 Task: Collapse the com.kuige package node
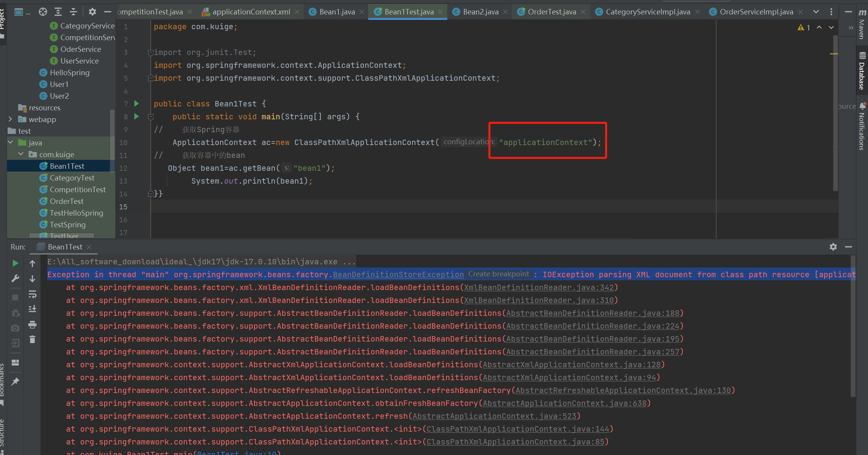click(21, 154)
